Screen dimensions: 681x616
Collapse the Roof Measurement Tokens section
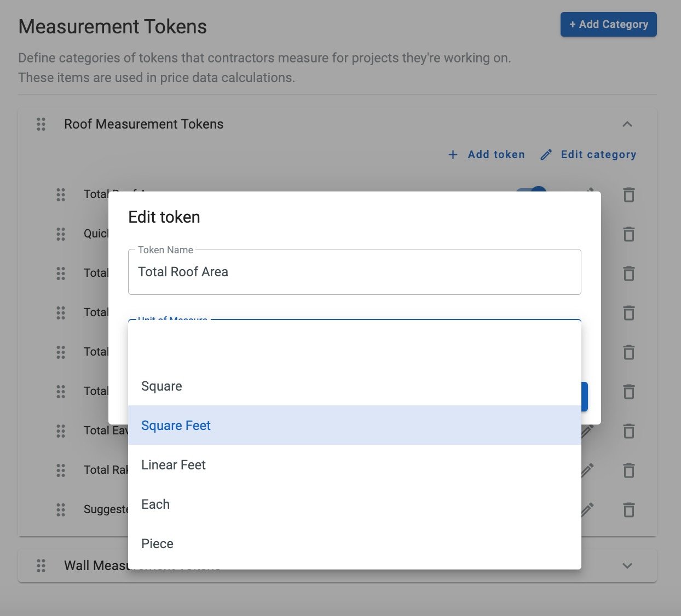(627, 124)
